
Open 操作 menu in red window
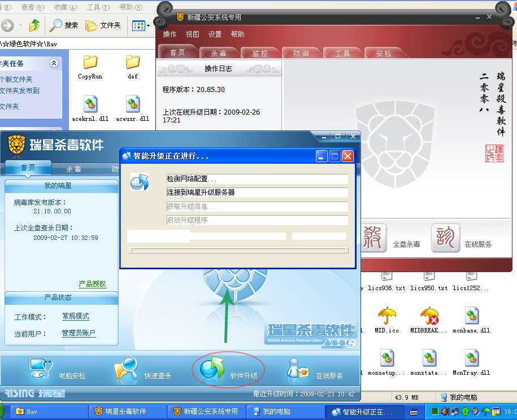pos(170,34)
